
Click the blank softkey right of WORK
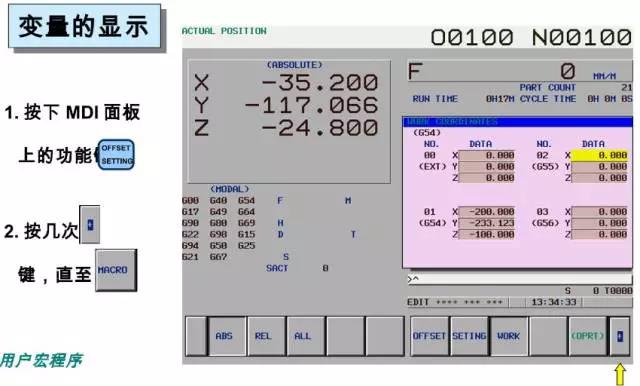click(548, 336)
